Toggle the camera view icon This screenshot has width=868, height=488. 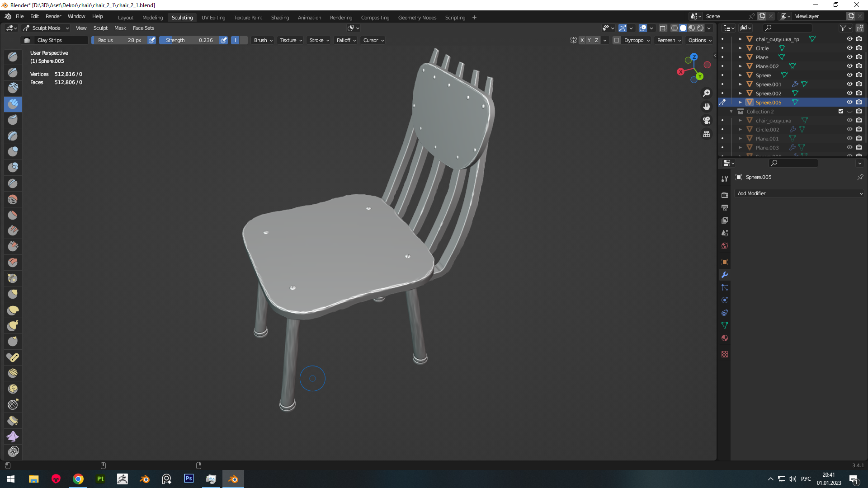pyautogui.click(x=707, y=120)
